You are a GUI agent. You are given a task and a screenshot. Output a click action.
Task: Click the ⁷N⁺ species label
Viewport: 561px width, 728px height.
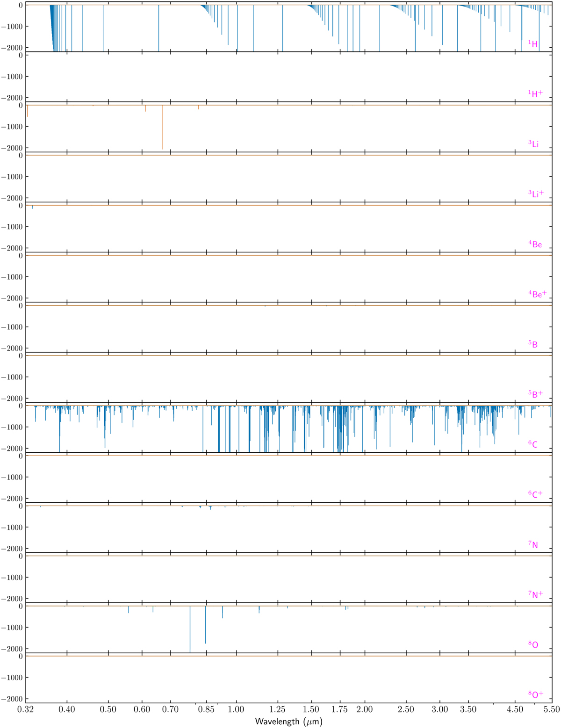tap(535, 594)
